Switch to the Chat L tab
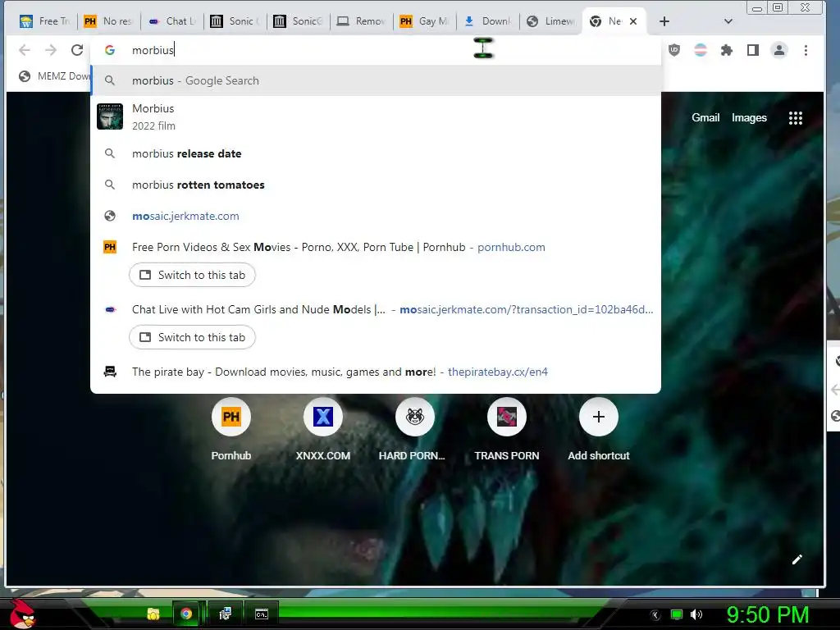Image resolution: width=840 pixels, height=630 pixels. tap(172, 21)
